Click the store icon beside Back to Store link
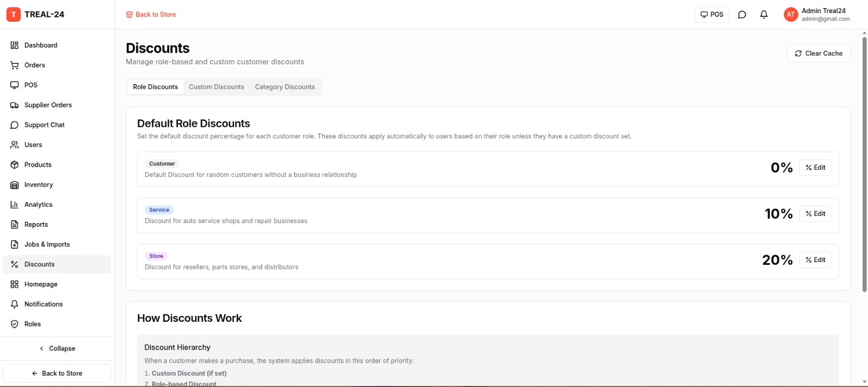868x387 pixels. pos(129,15)
